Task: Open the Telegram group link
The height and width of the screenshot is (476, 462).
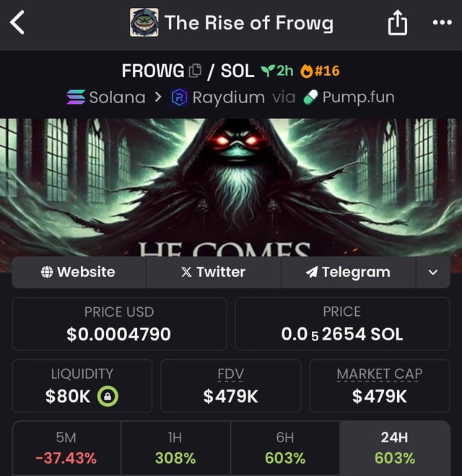Action: pos(348,273)
